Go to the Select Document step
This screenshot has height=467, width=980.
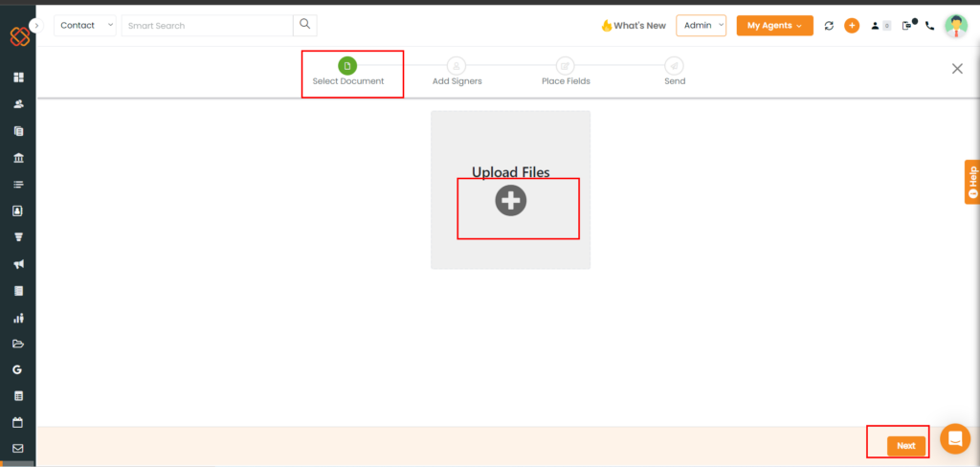[348, 72]
